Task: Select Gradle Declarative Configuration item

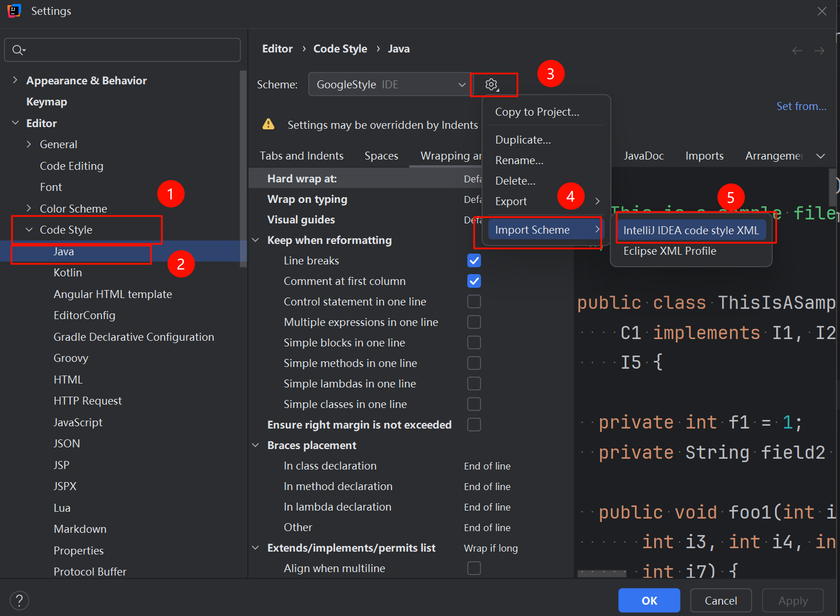Action: pos(134,337)
